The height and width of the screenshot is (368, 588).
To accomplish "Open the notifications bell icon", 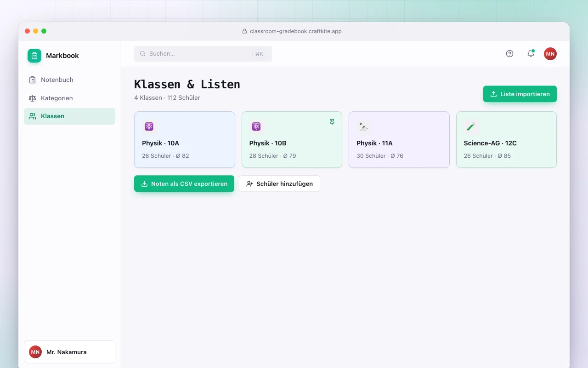I will (x=531, y=54).
